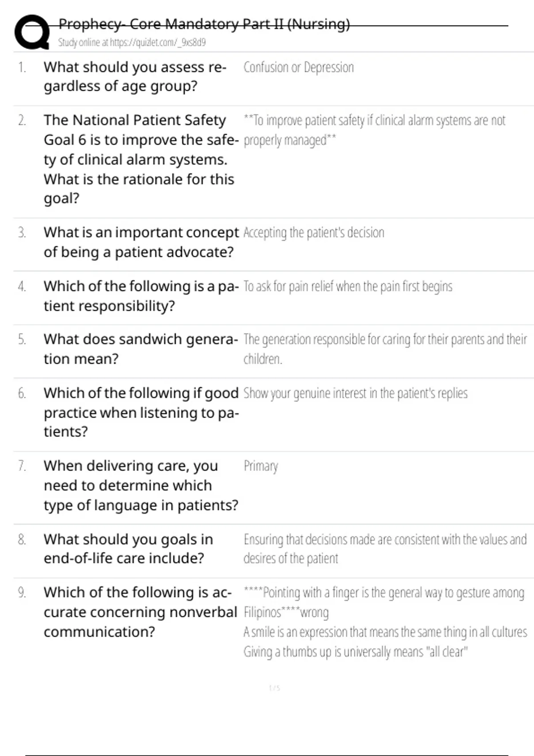The image size is (534, 756).
Task: Click the Quizlet Q logo icon
Action: coord(32,32)
